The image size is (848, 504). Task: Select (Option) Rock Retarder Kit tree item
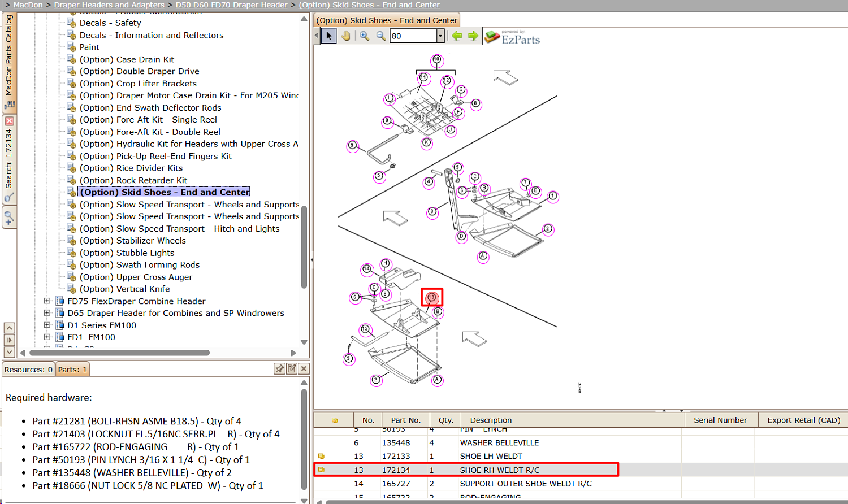pos(133,180)
